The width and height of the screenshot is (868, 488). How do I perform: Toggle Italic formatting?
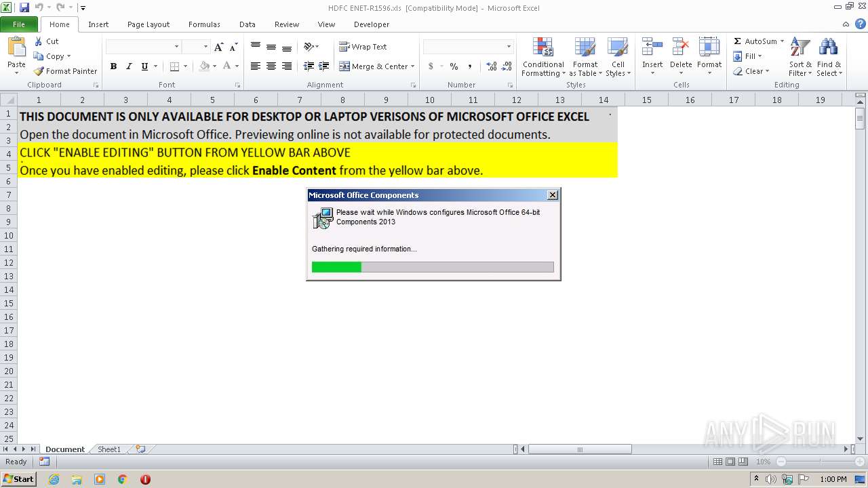(x=129, y=66)
